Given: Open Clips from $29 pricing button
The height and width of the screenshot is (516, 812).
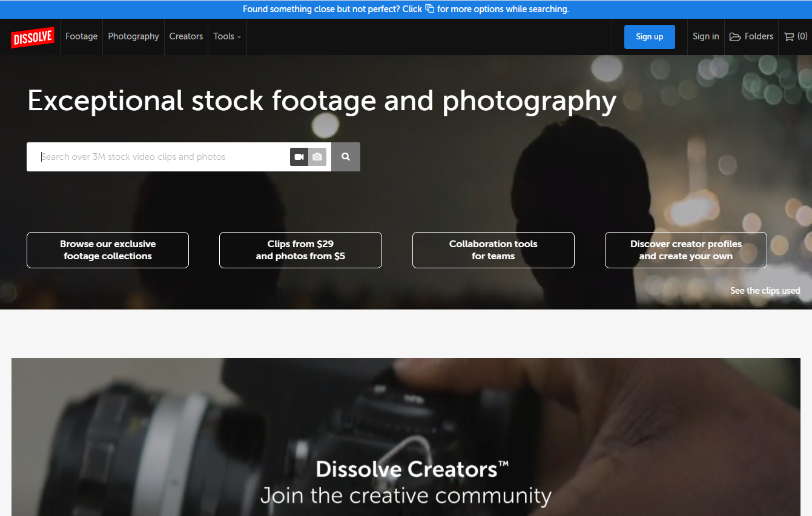Looking at the screenshot, I should pos(300,250).
